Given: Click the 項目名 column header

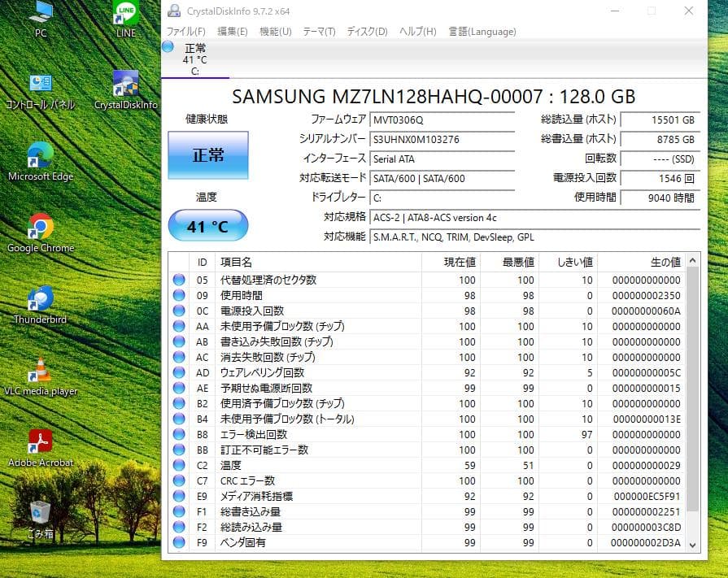Looking at the screenshot, I should pos(319,263).
